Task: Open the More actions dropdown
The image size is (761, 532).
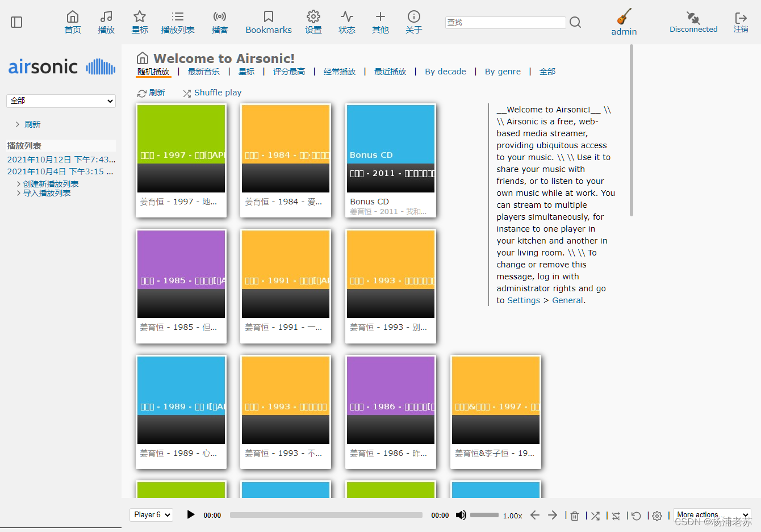Action: [x=712, y=515]
